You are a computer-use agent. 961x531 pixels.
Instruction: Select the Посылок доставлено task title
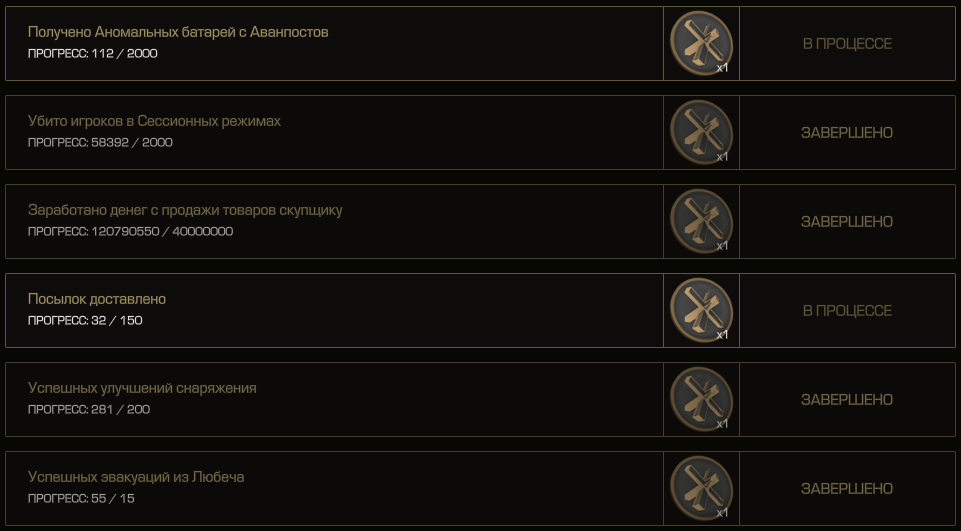pyautogui.click(x=97, y=299)
